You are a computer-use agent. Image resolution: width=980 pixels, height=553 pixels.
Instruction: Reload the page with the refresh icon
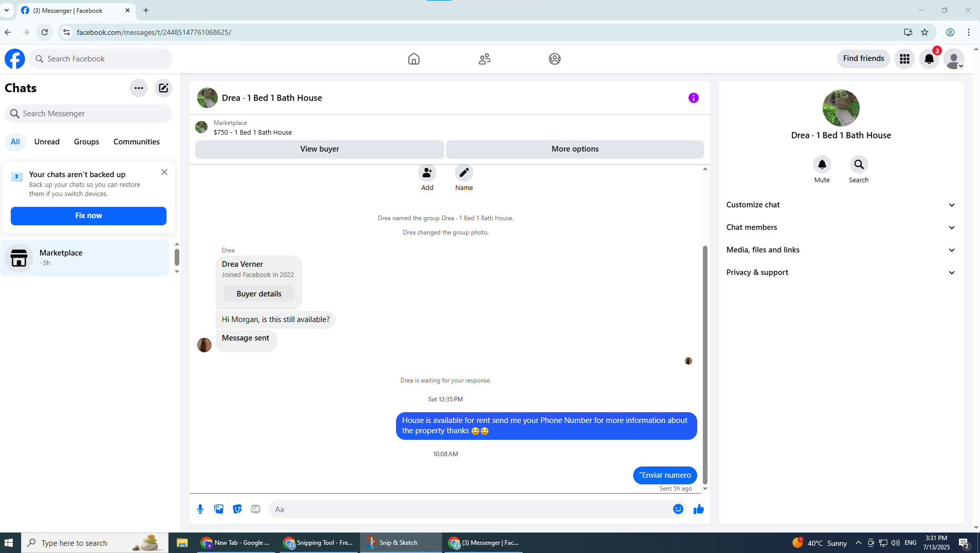pos(45,32)
